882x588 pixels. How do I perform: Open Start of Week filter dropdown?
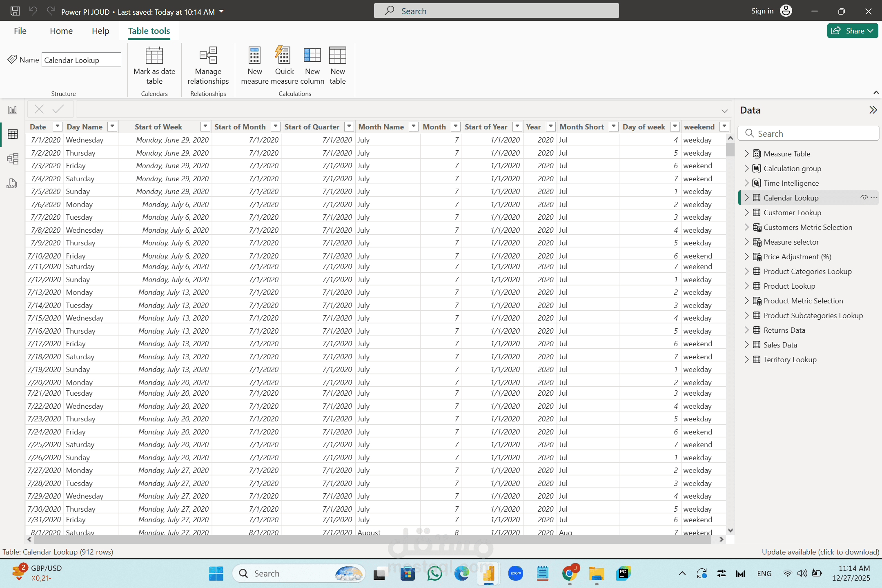point(205,127)
